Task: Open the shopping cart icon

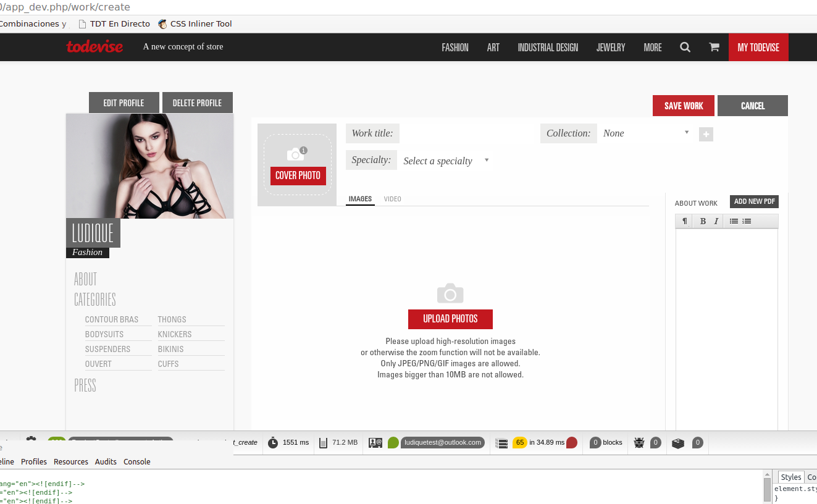Action: [714, 47]
